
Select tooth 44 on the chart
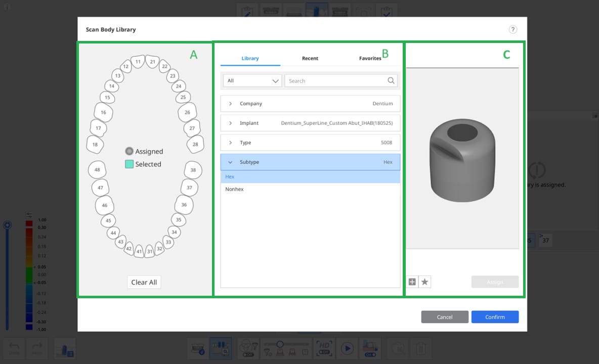[x=113, y=233]
